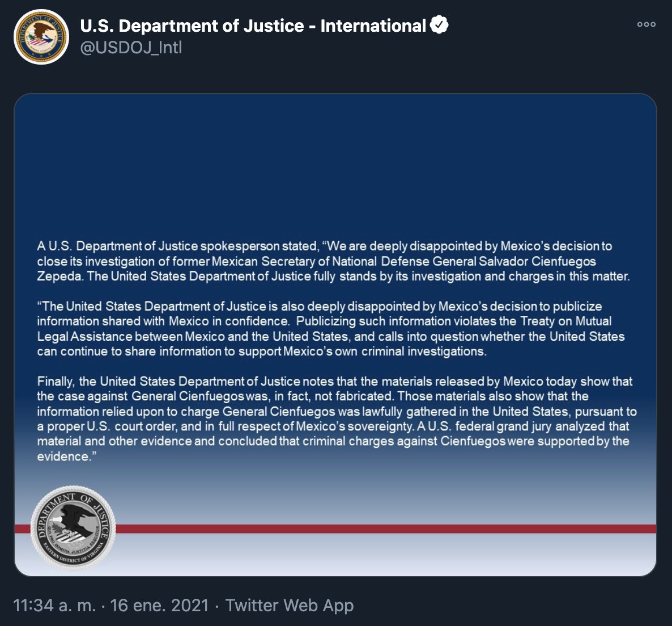
Task: Click the paragraph starting 'The United States Department of Justice is also'
Action: click(331, 329)
